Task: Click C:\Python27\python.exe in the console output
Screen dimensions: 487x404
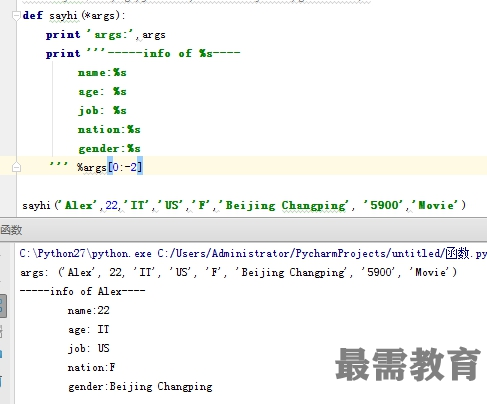Action: pos(85,254)
